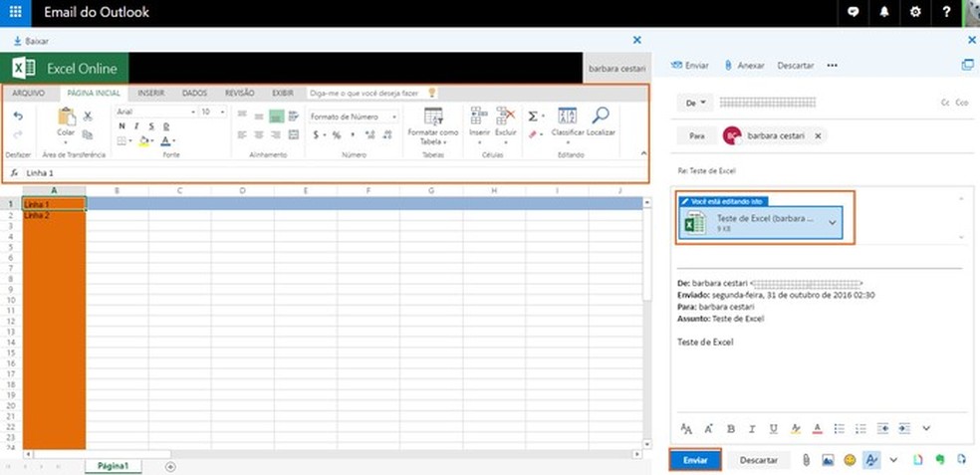Click the eraser Clear icon
980x475 pixels.
coord(535,134)
